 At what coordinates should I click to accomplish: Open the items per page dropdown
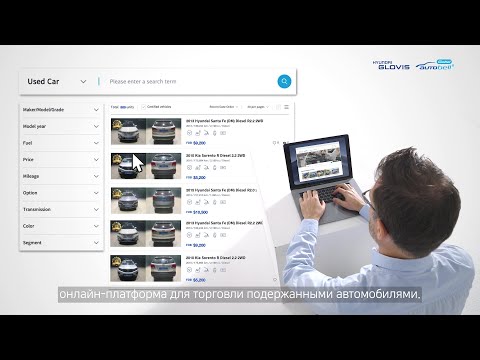pyautogui.click(x=258, y=107)
